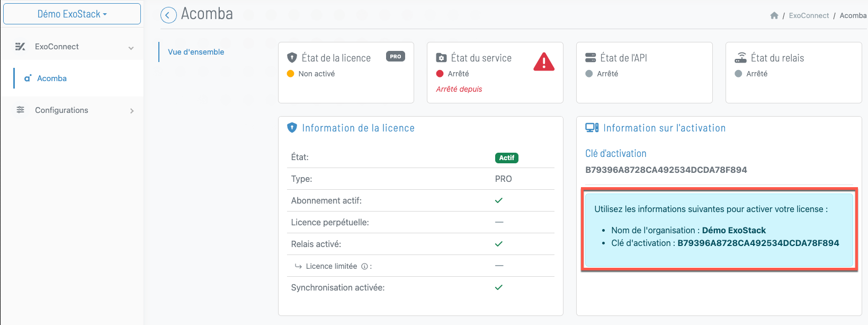Click the État du relais router icon
This screenshot has height=325, width=868.
[740, 58]
